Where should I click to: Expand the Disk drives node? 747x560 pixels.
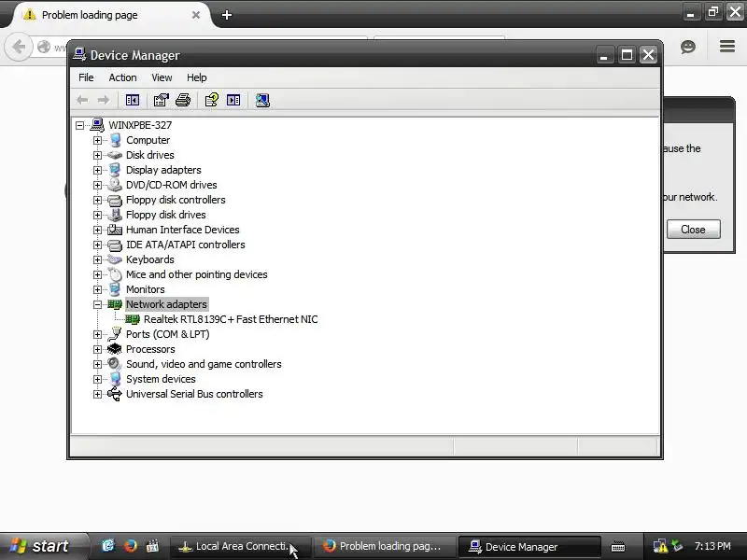pyautogui.click(x=98, y=155)
